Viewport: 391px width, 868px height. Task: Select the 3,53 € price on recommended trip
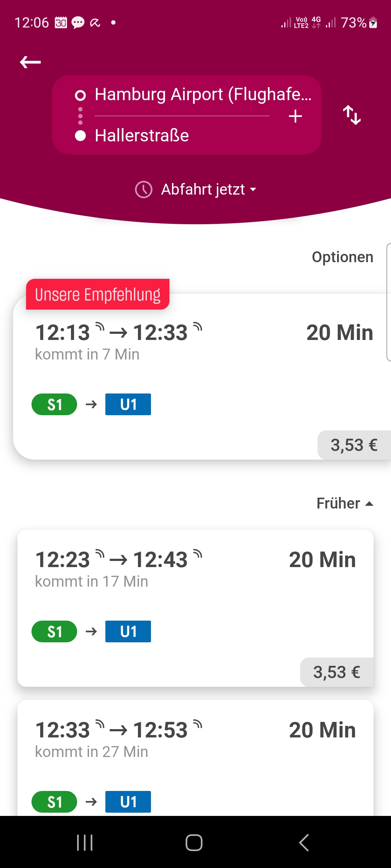354,445
